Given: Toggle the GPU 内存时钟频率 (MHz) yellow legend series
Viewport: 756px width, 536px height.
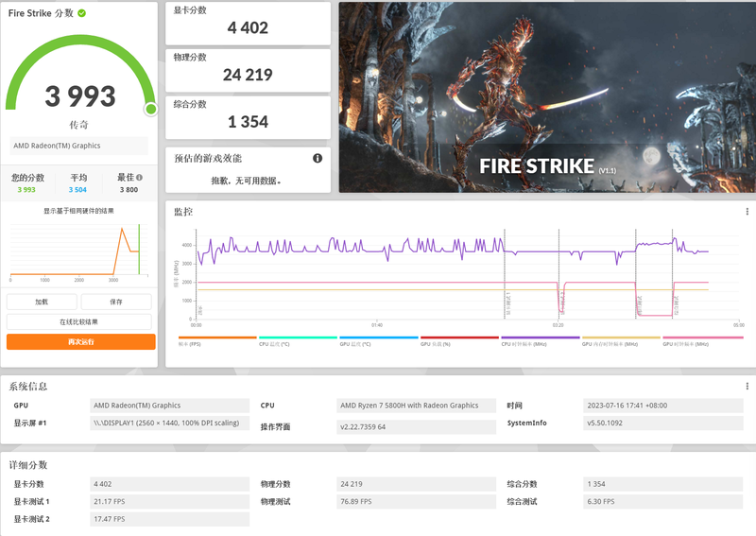Looking at the screenshot, I should [x=621, y=341].
